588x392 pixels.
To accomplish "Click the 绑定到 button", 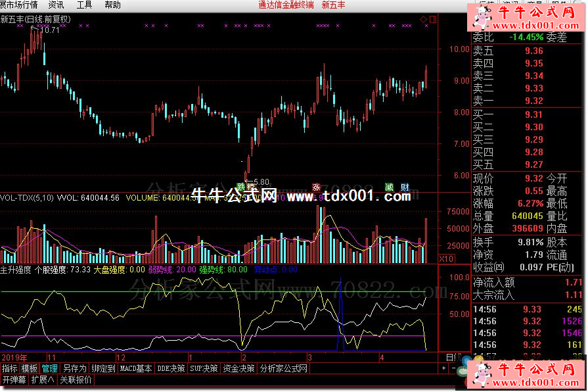I will (104, 369).
